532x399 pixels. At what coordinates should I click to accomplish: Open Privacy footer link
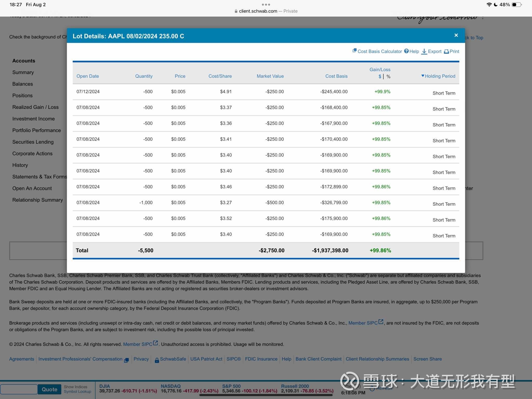click(x=141, y=359)
